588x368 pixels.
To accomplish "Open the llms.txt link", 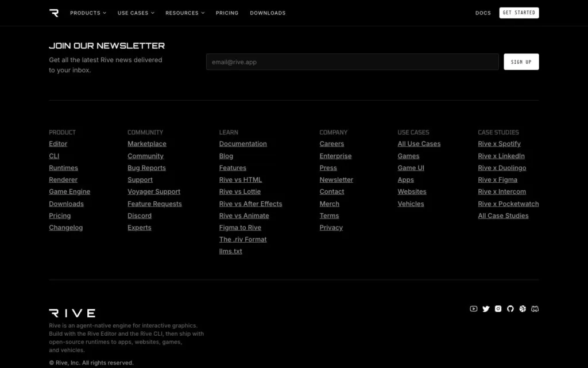I will point(231,251).
